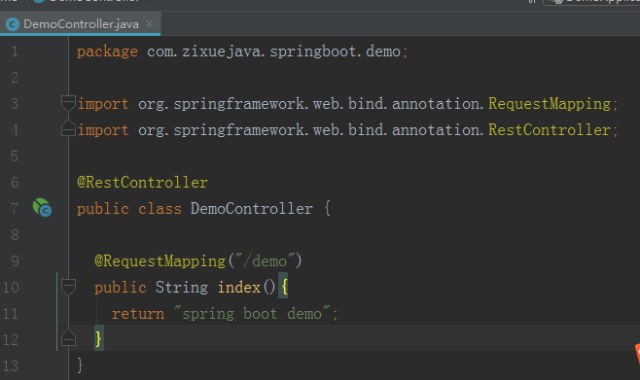
Task: Click the RestController class in the import statement
Action: tap(549, 130)
